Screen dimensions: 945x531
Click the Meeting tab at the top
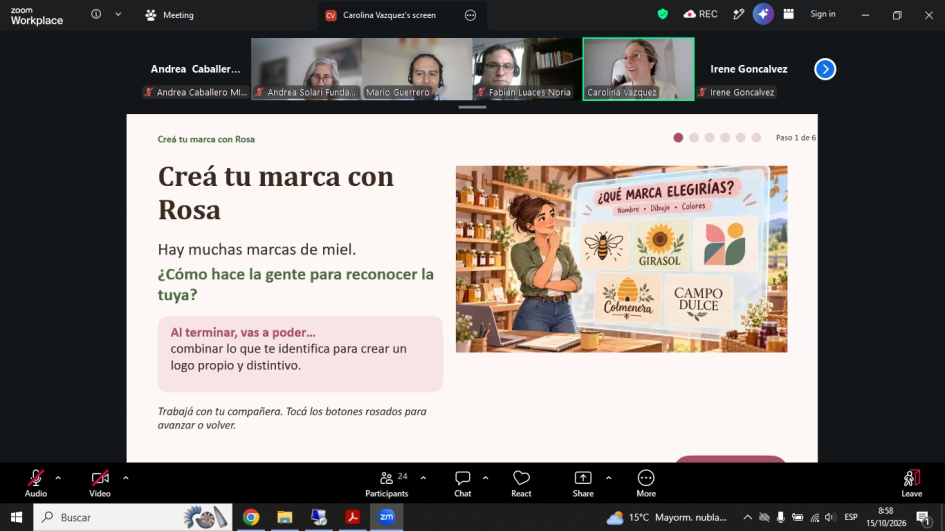[169, 15]
